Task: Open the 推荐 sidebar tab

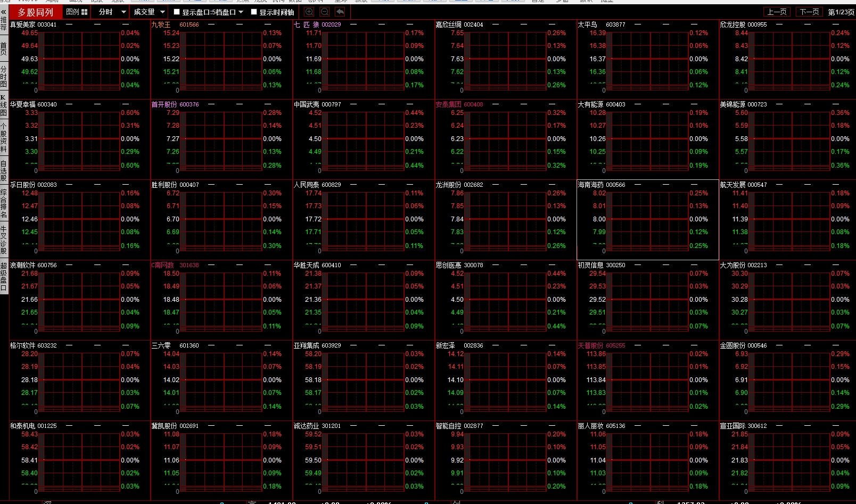Action: [4, 24]
